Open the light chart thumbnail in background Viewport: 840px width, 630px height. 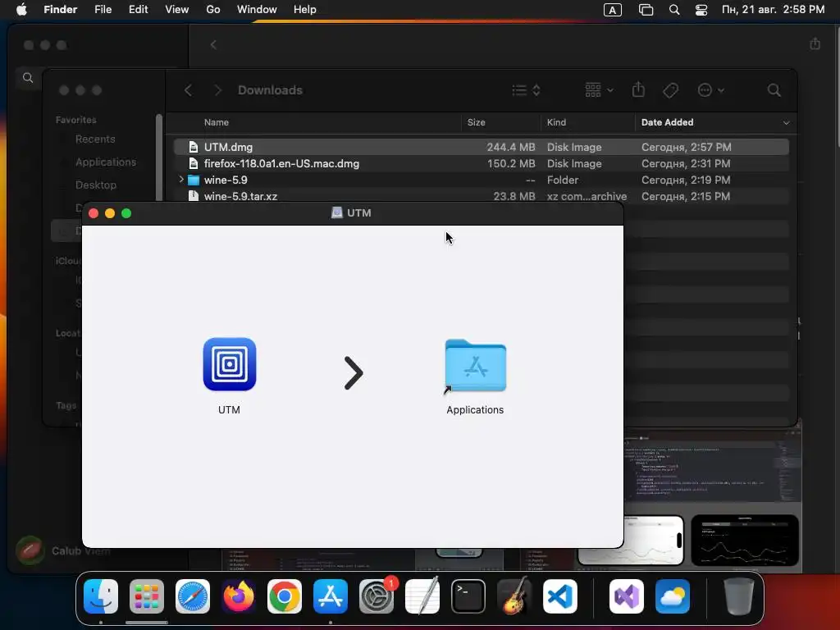pyautogui.click(x=654, y=540)
